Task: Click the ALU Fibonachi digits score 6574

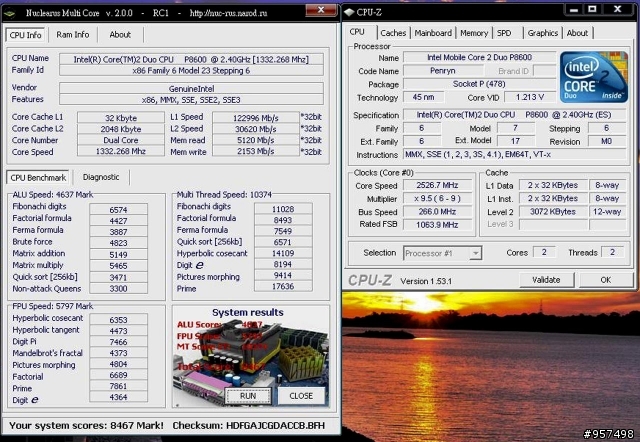Action: (118, 210)
